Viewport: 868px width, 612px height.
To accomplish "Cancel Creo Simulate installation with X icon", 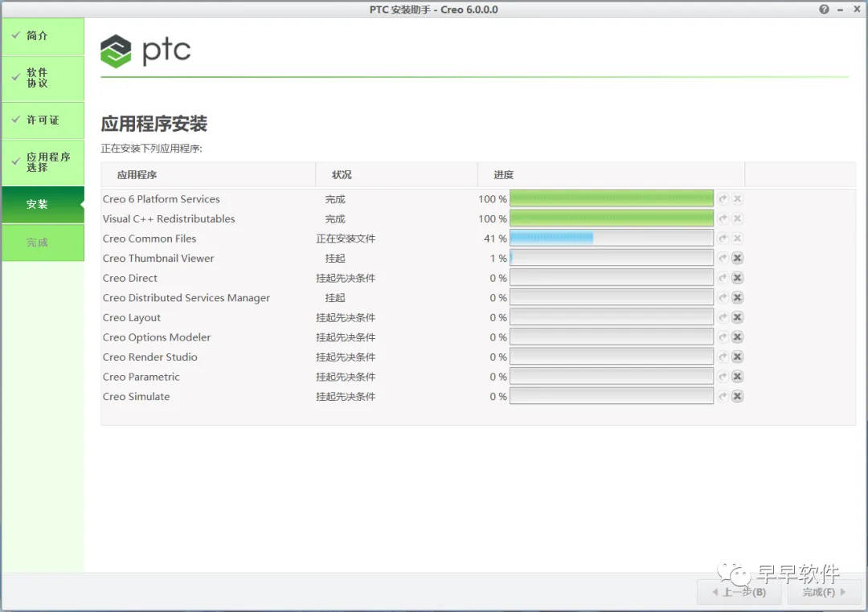I will tap(737, 396).
